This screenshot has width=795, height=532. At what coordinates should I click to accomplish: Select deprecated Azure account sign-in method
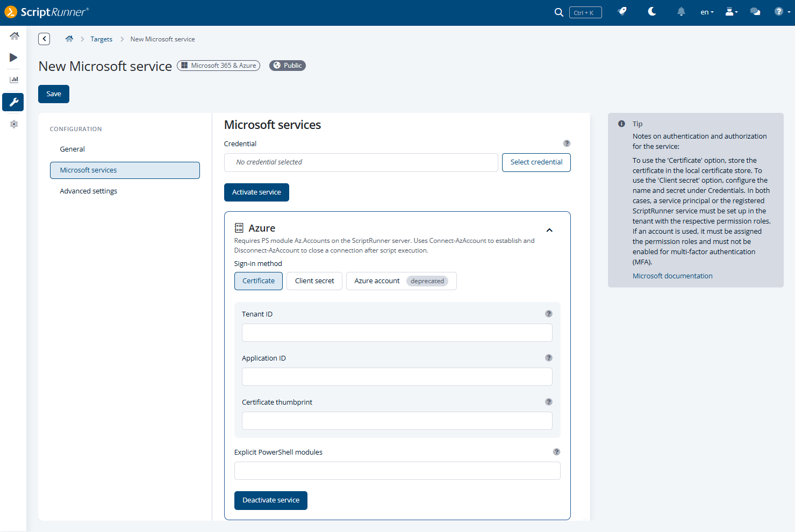pos(401,281)
